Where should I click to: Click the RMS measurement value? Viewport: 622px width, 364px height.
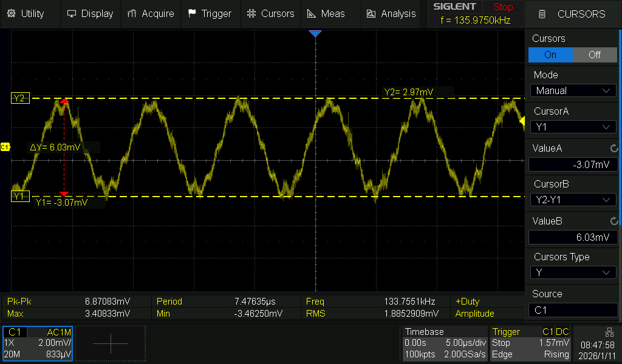point(411,314)
